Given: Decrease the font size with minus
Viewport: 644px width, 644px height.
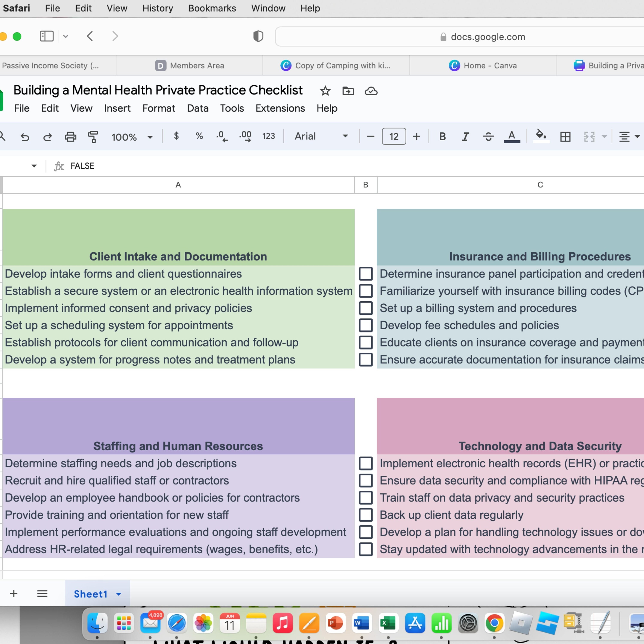Looking at the screenshot, I should pyautogui.click(x=371, y=136).
